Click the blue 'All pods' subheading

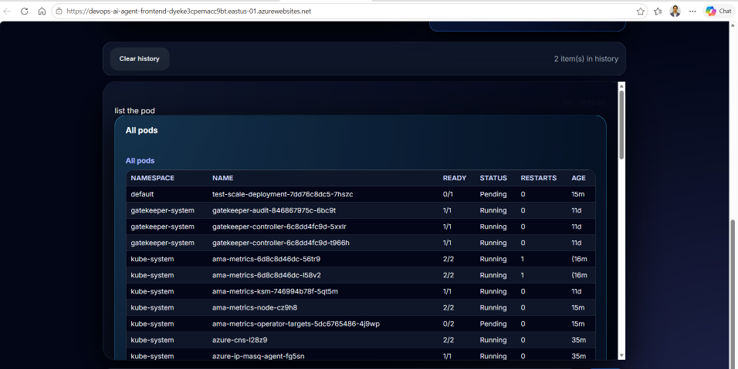point(140,160)
